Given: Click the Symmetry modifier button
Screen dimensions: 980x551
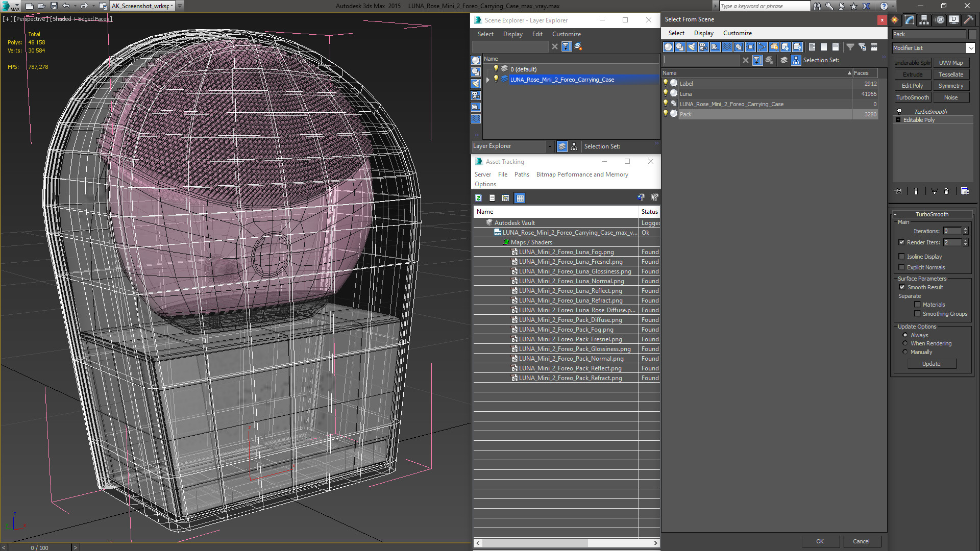Looking at the screenshot, I should (950, 86).
